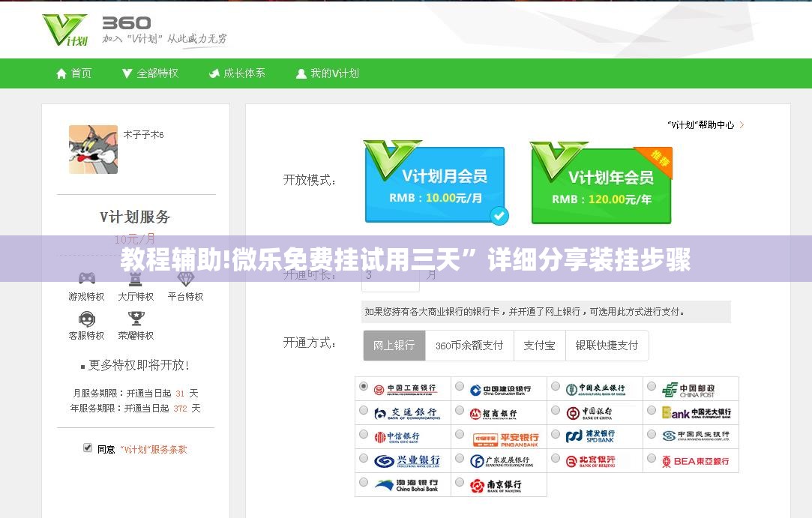The height and width of the screenshot is (518, 812).
Task: Click the 木子子木6 Tom cat avatar
Action: point(93,149)
